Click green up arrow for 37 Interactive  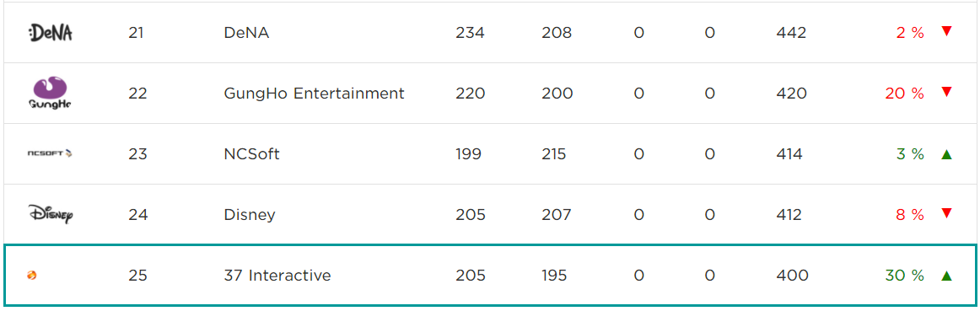pos(946,275)
